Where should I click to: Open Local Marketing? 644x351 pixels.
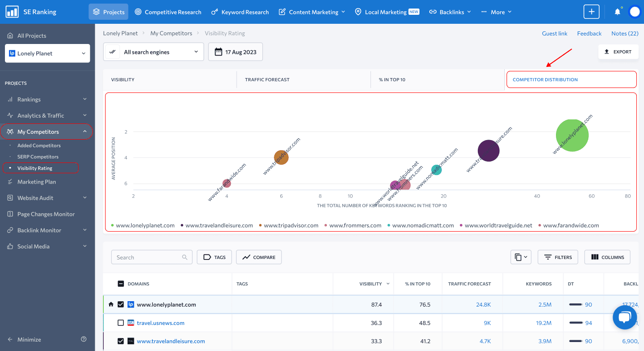(387, 12)
